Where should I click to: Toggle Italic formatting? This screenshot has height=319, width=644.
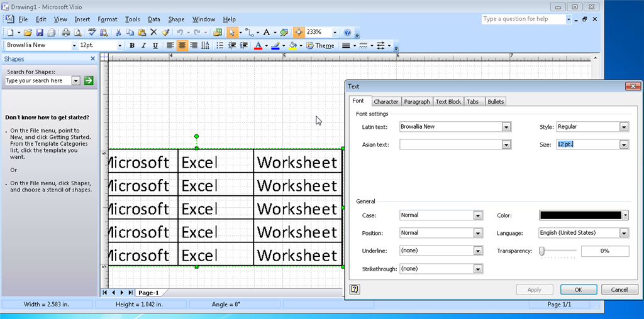click(x=143, y=45)
